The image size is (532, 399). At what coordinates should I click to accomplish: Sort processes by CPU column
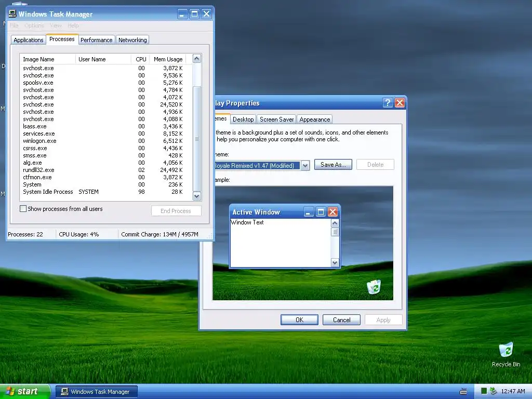(x=140, y=59)
